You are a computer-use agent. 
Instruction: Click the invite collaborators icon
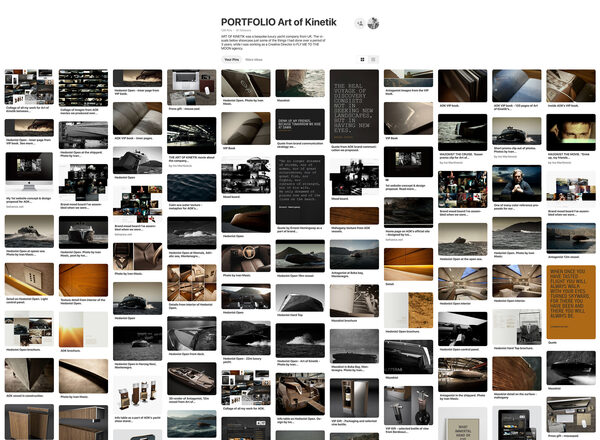tap(359, 23)
